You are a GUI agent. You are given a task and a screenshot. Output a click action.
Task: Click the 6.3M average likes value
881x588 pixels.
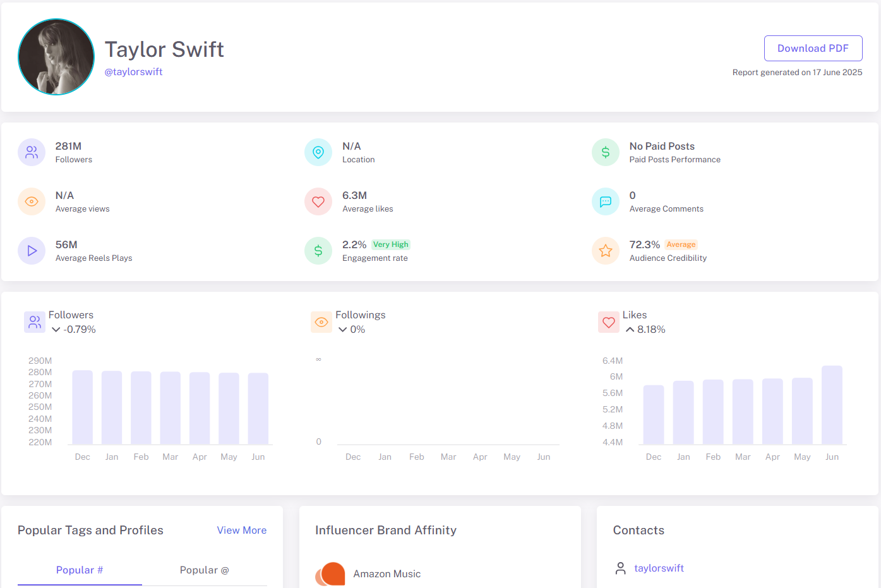pos(354,196)
